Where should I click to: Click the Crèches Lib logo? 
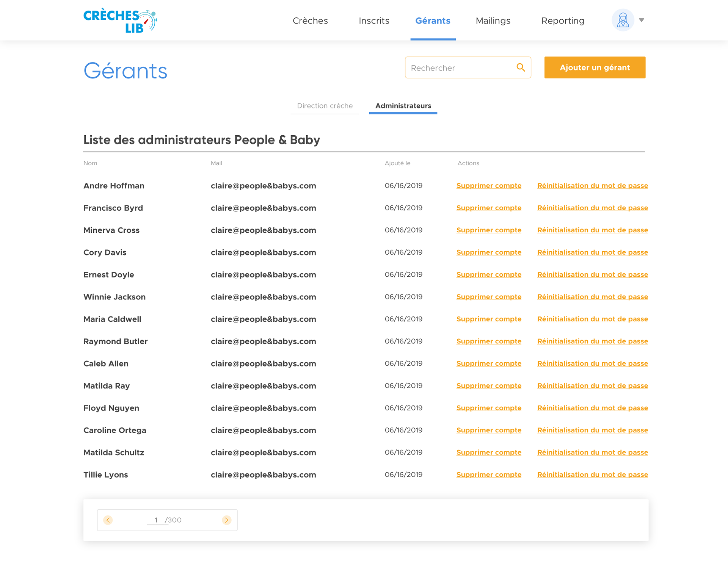pos(120,21)
